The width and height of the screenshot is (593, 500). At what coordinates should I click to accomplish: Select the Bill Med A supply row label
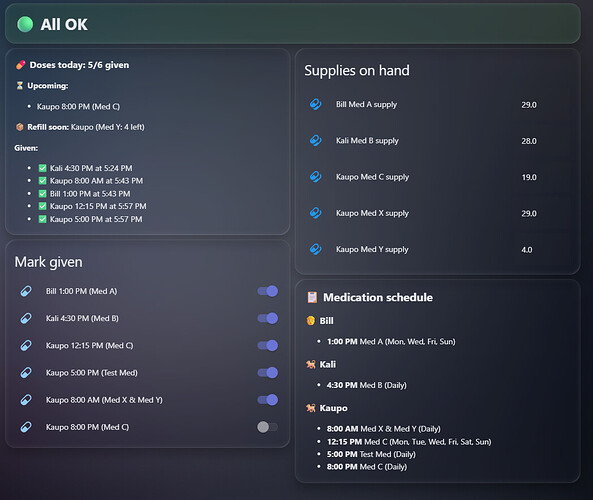tap(366, 104)
